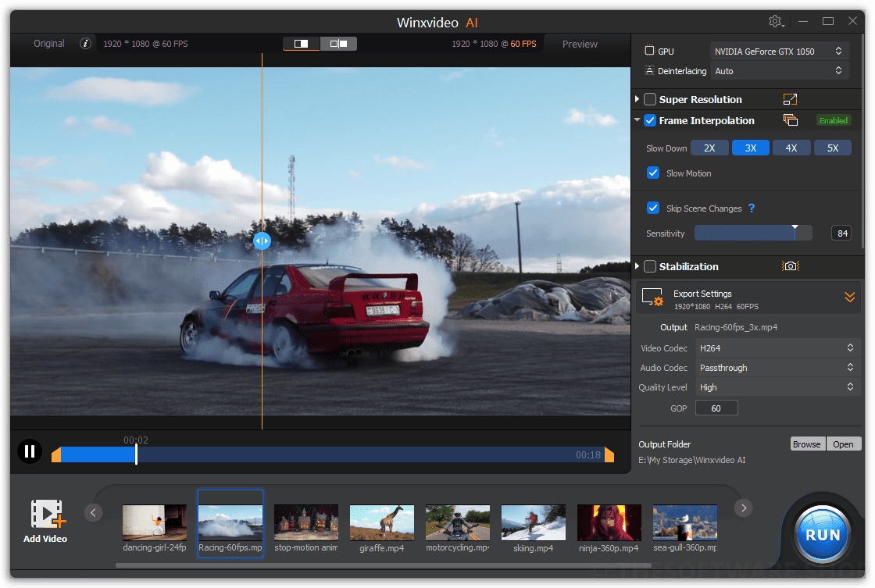Show previous videos in the thumbnail list
This screenshot has height=588, width=875.
[x=93, y=512]
